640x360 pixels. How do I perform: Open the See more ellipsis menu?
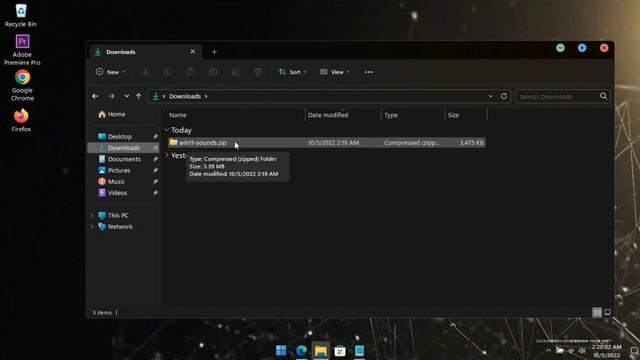(369, 72)
